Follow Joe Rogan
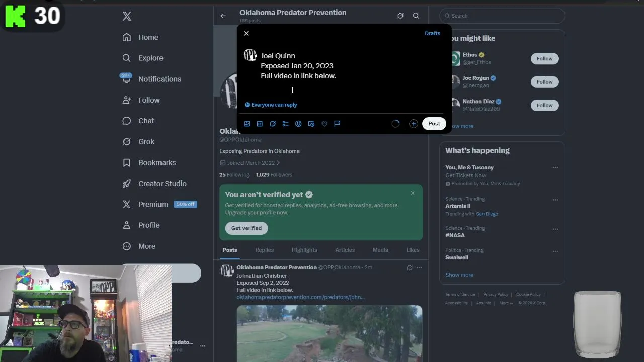This screenshot has width=644, height=362. [x=544, y=82]
